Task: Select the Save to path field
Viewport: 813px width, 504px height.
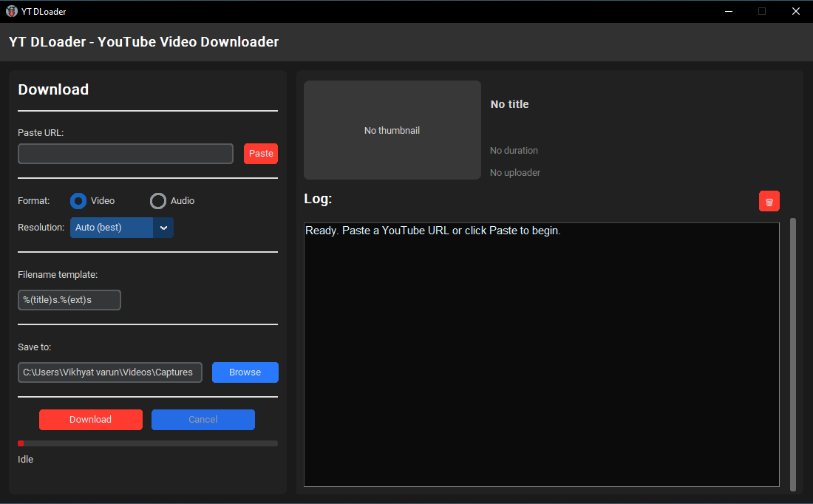Action: [109, 372]
